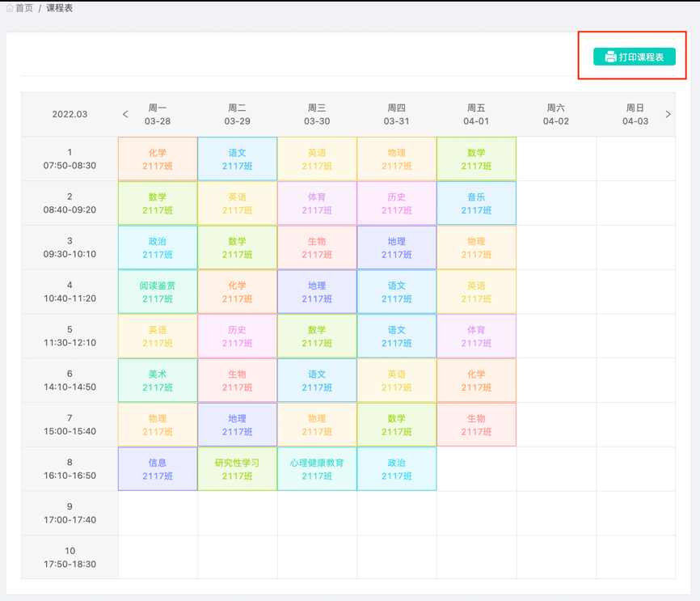Image resolution: width=700 pixels, height=601 pixels.
Task: Go to previous week with left chevron
Action: [x=125, y=114]
